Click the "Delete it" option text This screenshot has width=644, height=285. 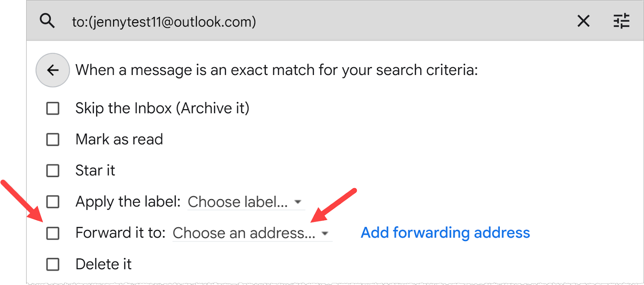[x=103, y=264]
